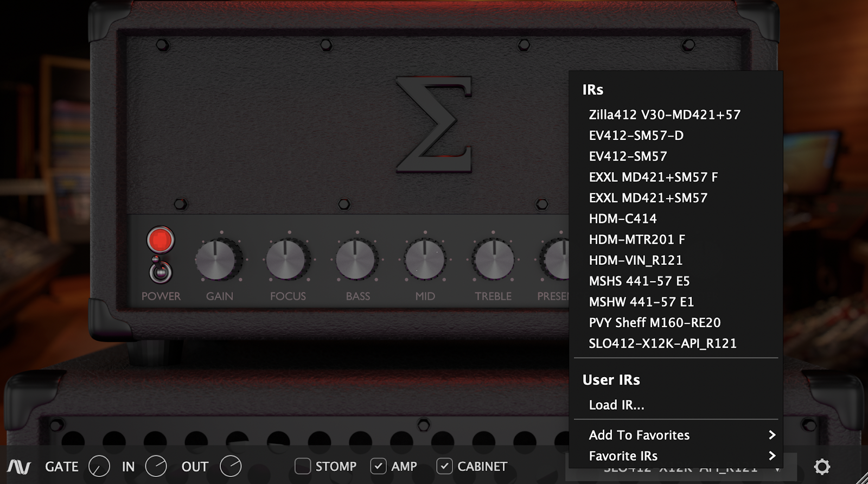This screenshot has width=868, height=484.
Task: Choose HDM-MTR201 F IR
Action: tap(675, 239)
